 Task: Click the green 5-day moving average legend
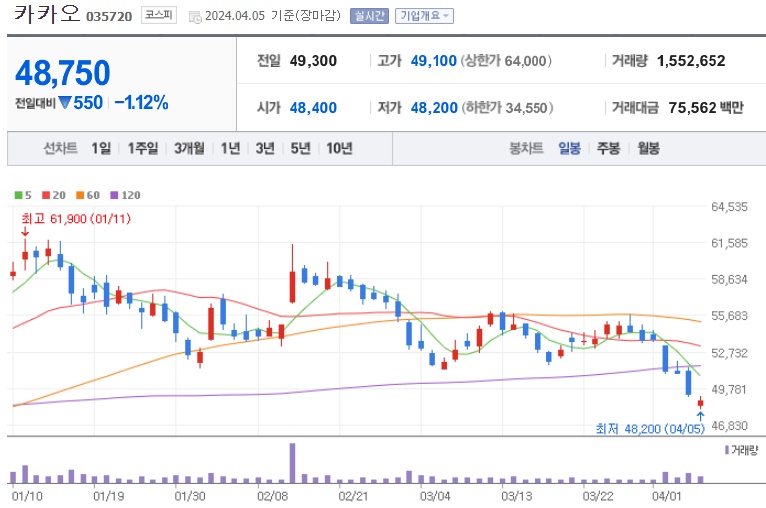23,195
